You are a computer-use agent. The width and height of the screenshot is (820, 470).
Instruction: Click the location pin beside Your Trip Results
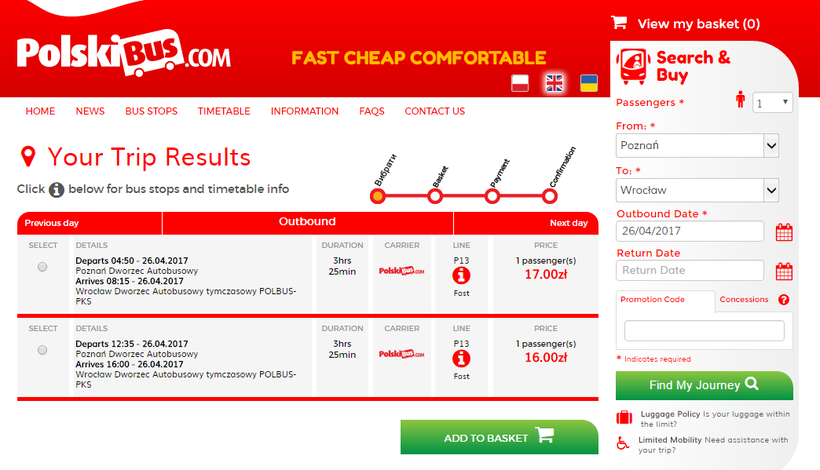tap(28, 157)
